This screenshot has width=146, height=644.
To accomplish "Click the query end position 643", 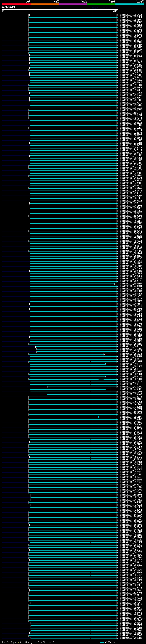I will pyautogui.click(x=115, y=11).
